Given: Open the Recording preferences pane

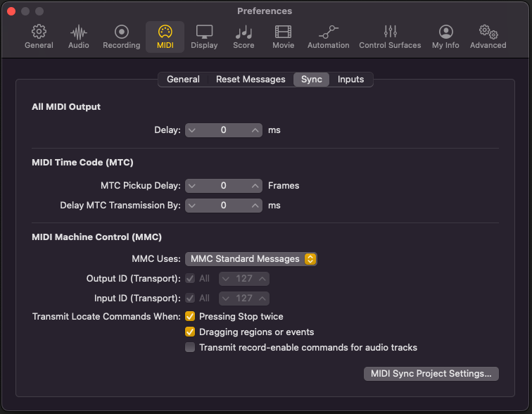Looking at the screenshot, I should (x=122, y=37).
